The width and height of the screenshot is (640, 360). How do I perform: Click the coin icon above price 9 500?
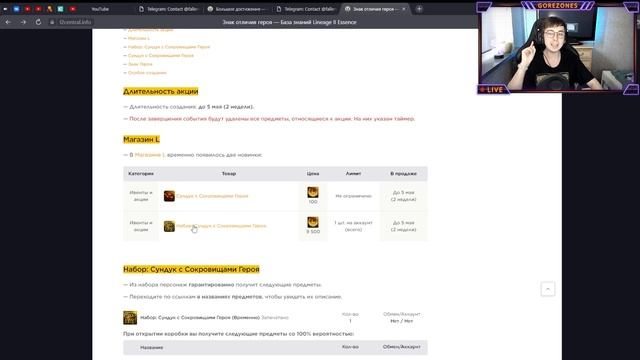click(x=313, y=222)
